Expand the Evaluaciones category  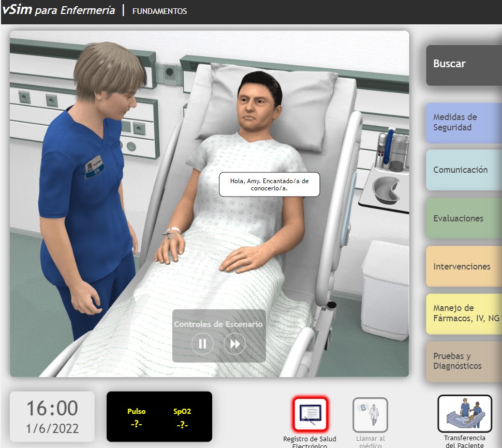point(463,218)
